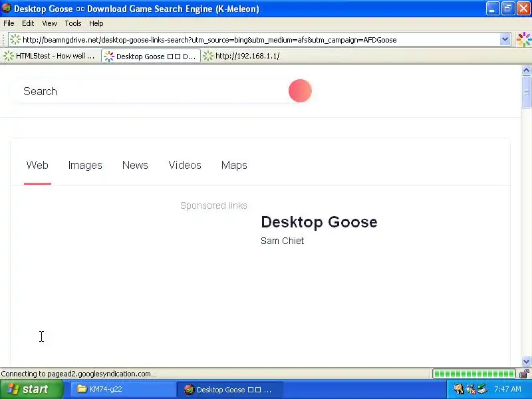Open the Tools menu
Image resolution: width=532 pixels, height=399 pixels.
click(x=73, y=23)
